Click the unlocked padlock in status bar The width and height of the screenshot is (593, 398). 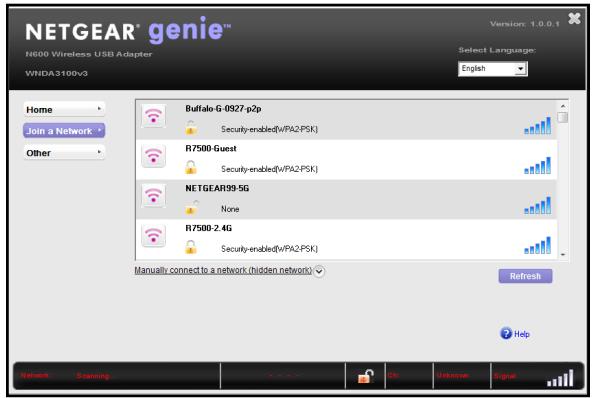pos(365,376)
